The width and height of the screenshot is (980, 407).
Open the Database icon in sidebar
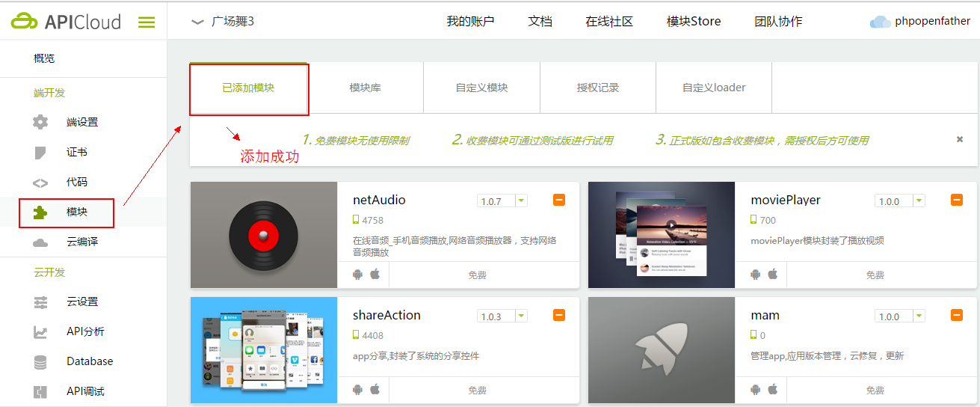click(x=40, y=361)
